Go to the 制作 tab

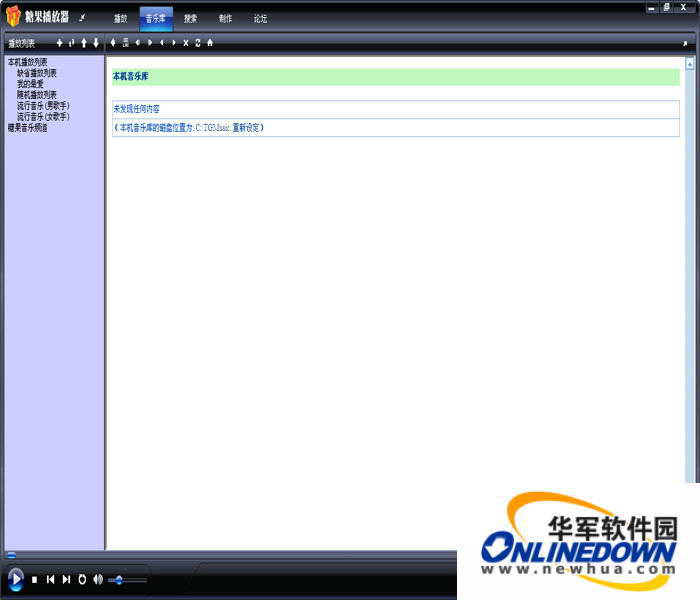[x=225, y=18]
